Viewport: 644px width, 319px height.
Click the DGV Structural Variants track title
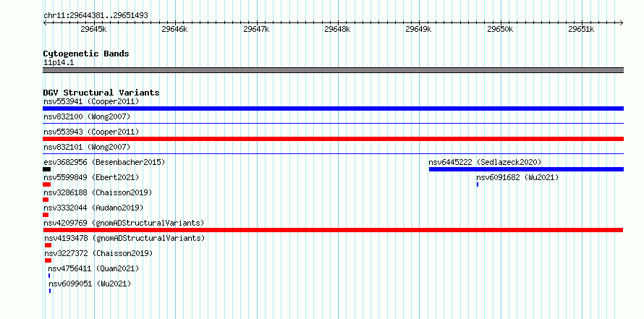pos(101,93)
